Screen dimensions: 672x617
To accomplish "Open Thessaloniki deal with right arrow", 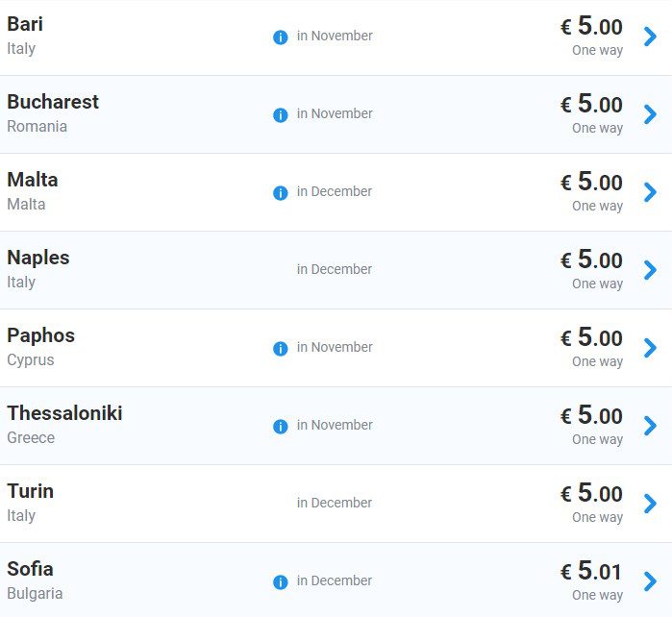I will click(x=650, y=426).
